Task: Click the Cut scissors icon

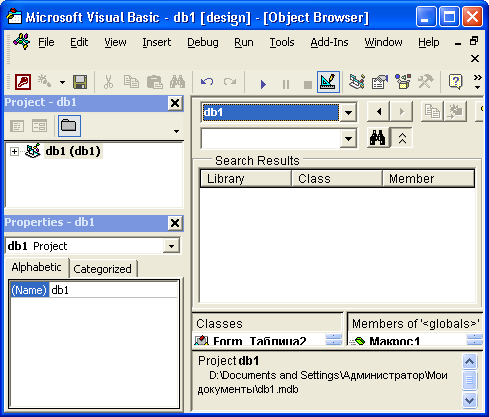Action: tap(108, 82)
